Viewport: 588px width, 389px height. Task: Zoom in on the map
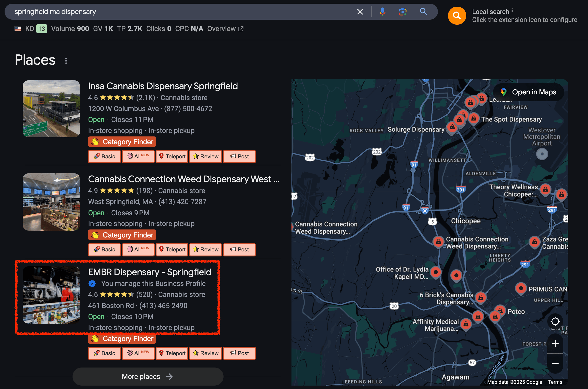click(x=555, y=344)
